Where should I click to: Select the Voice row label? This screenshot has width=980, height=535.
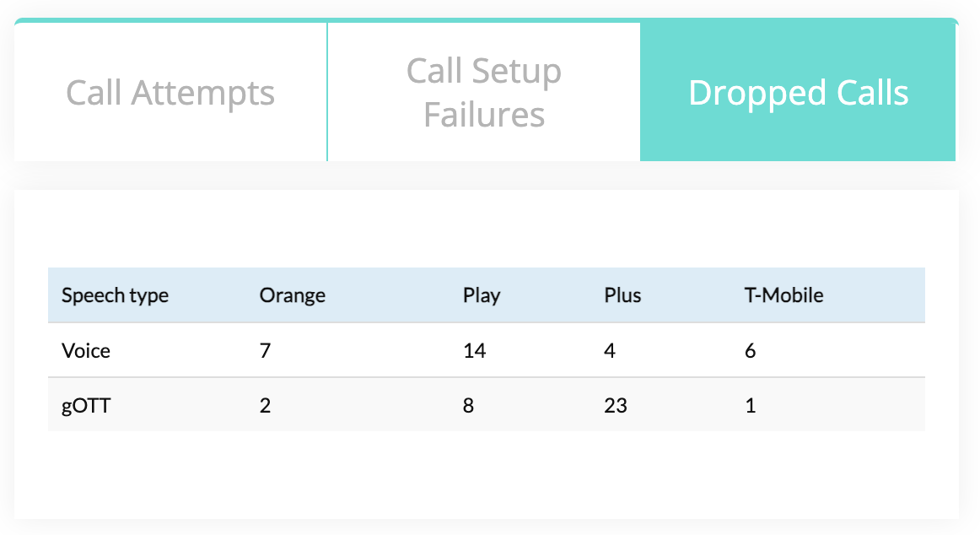tap(86, 351)
